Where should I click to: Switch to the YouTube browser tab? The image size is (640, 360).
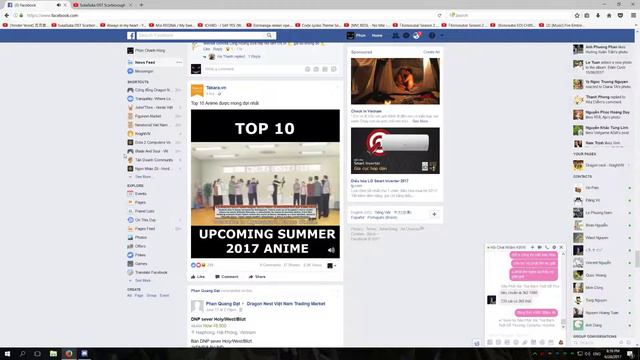tap(102, 5)
